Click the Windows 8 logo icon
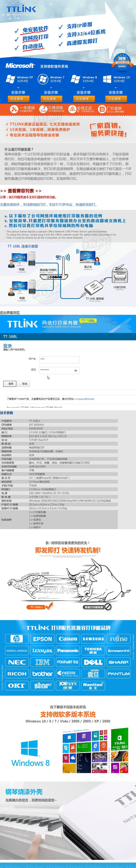This screenshot has width=136, height=868. pos(75,79)
